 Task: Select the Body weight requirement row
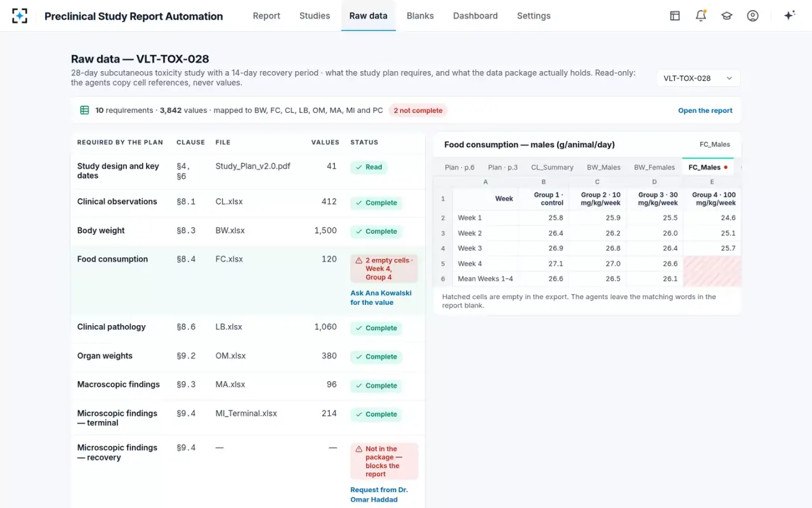pyautogui.click(x=248, y=231)
